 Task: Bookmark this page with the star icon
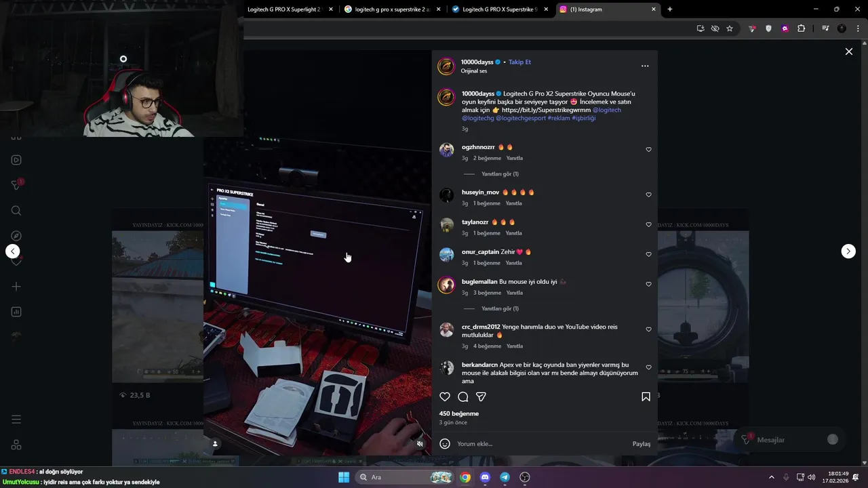point(730,28)
